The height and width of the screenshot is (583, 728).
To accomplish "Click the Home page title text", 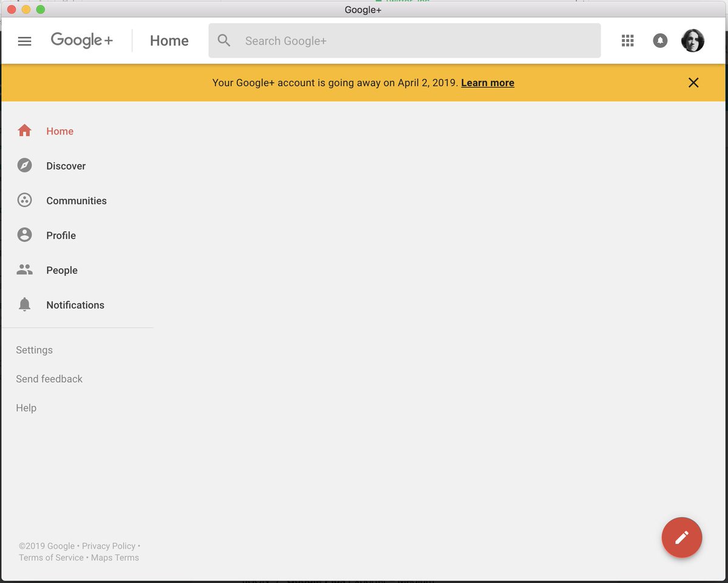I will 169,41.
